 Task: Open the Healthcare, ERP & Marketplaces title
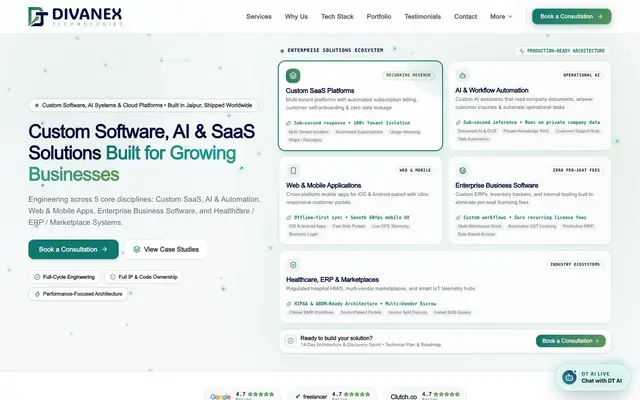[332, 280]
